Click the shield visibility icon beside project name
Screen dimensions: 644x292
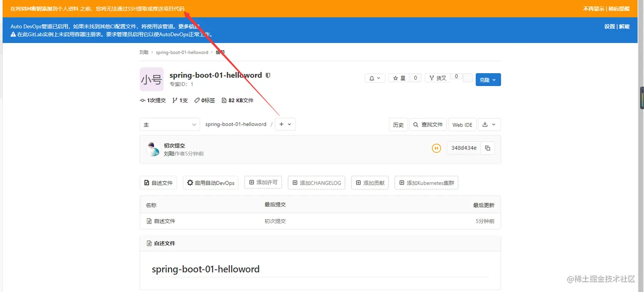[268, 75]
